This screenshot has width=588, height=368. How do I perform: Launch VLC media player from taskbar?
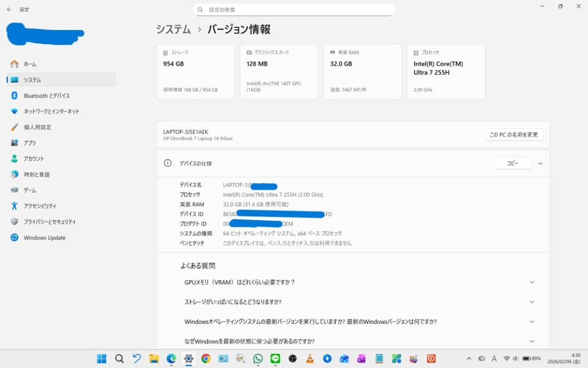(x=310, y=359)
